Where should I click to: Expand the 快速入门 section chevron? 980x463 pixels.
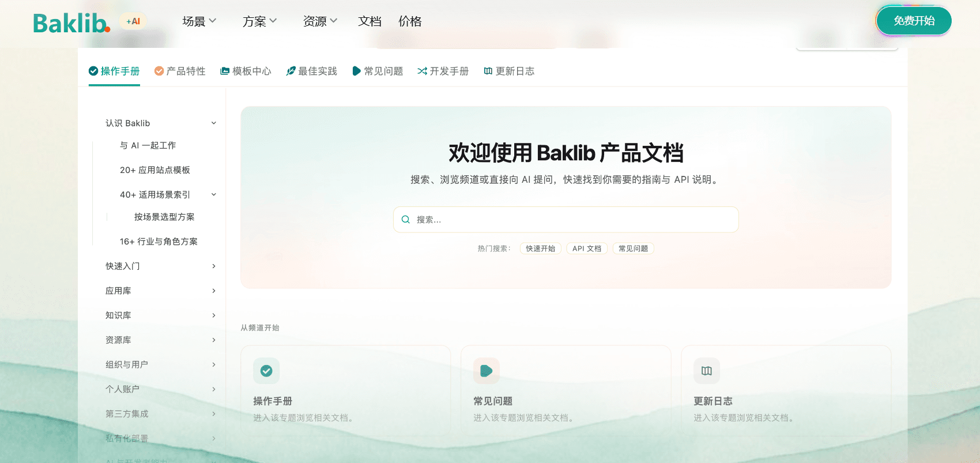click(214, 266)
